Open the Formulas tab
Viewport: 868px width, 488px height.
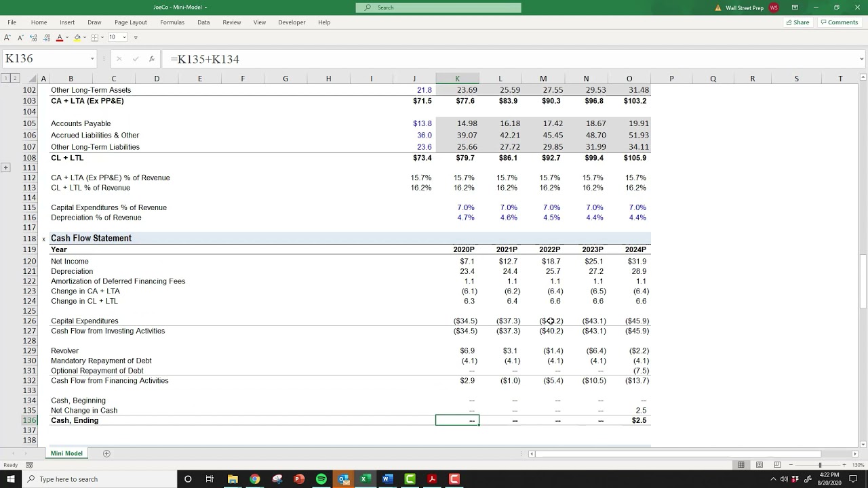(172, 22)
